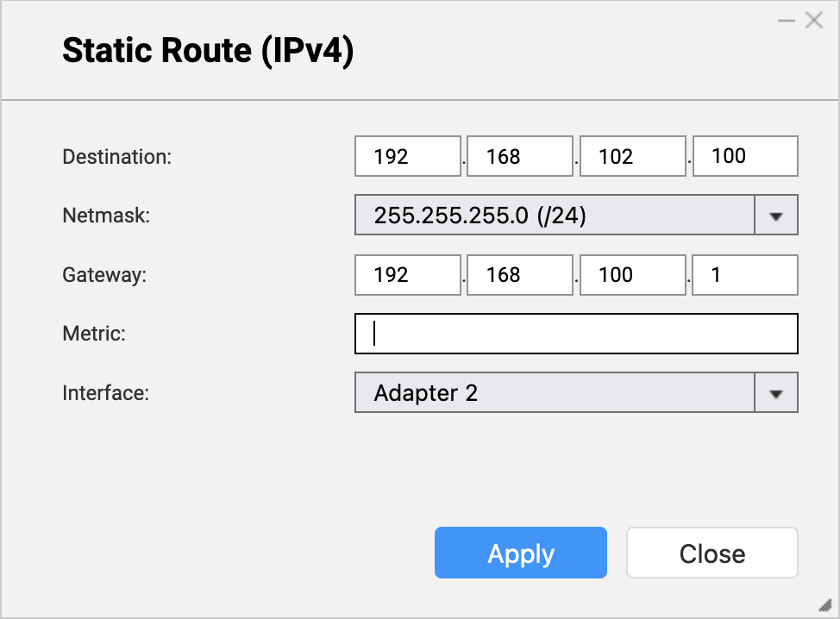Click the Gateway first octet field 192
This screenshot has height=619, width=840.
(408, 275)
